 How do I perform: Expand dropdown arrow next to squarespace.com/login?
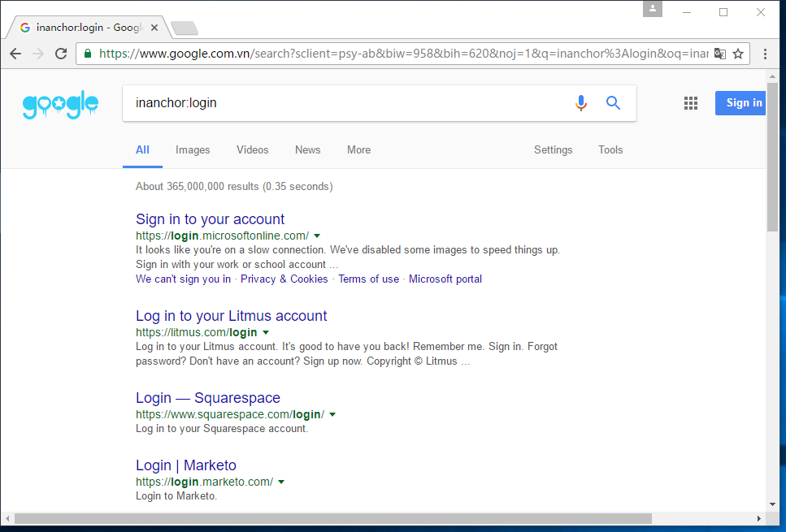pyautogui.click(x=332, y=415)
